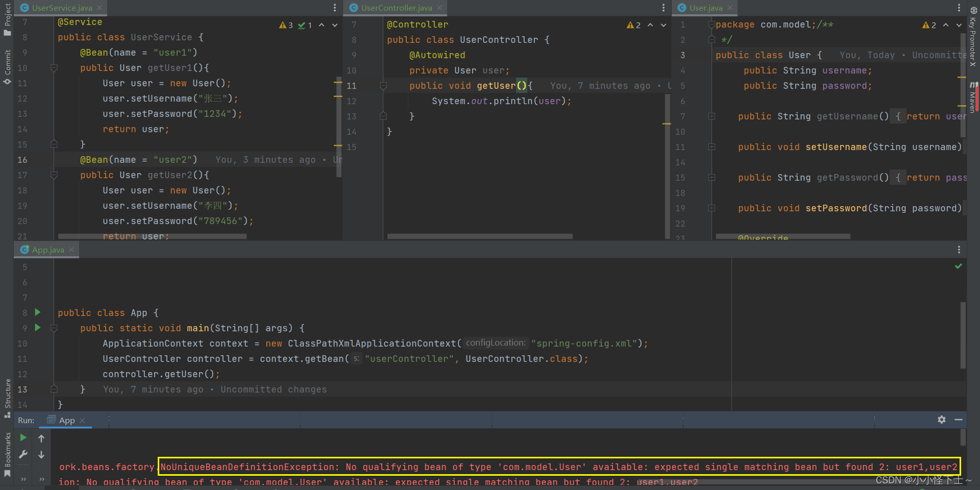Click the 2 warnings indicator in UserController

[633, 25]
